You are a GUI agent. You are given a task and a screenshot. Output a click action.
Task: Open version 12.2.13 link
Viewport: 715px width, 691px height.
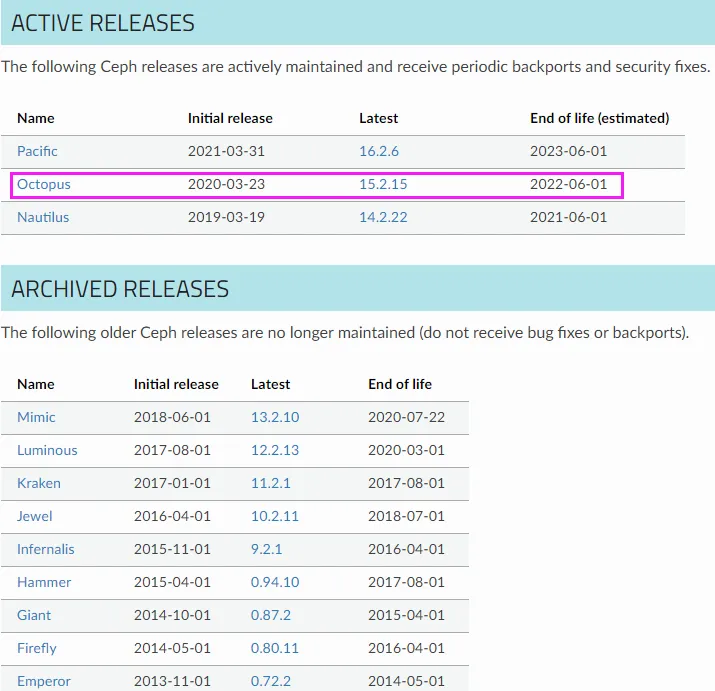coord(275,450)
